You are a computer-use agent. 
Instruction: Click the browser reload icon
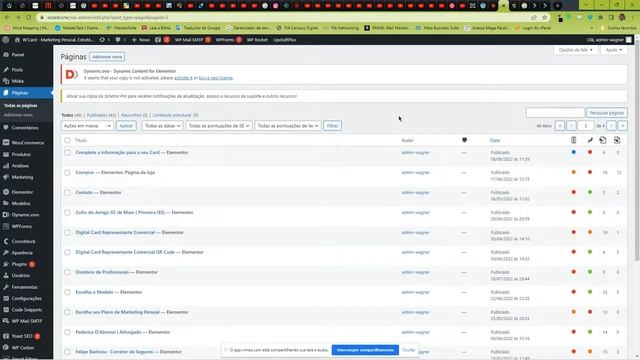tap(29, 18)
